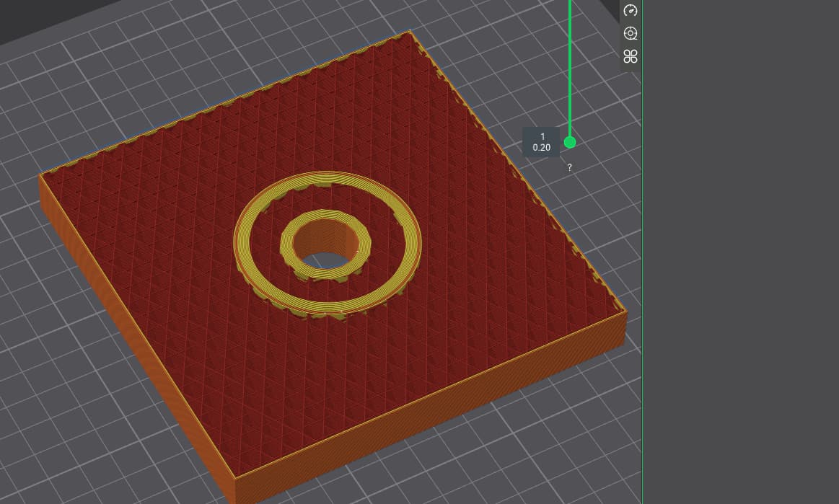The width and height of the screenshot is (839, 504).
Task: Click the layer label showing 1 and 0.20
Action: 541,142
